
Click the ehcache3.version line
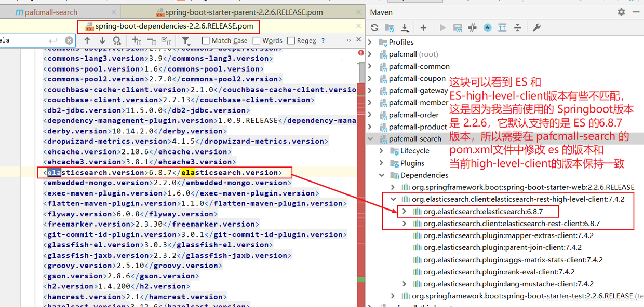click(x=139, y=162)
